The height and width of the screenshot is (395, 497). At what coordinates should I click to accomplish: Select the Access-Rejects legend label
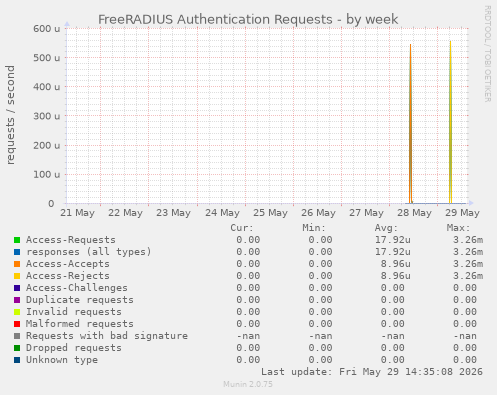point(68,276)
